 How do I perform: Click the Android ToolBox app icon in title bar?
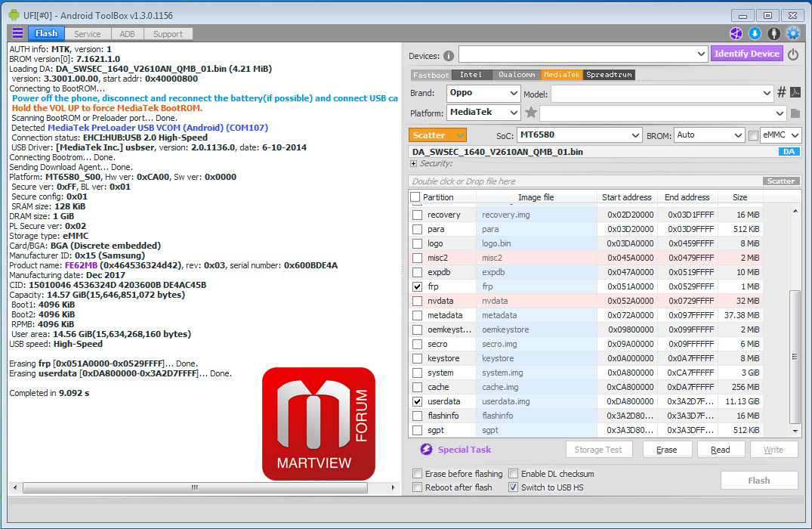[14, 15]
